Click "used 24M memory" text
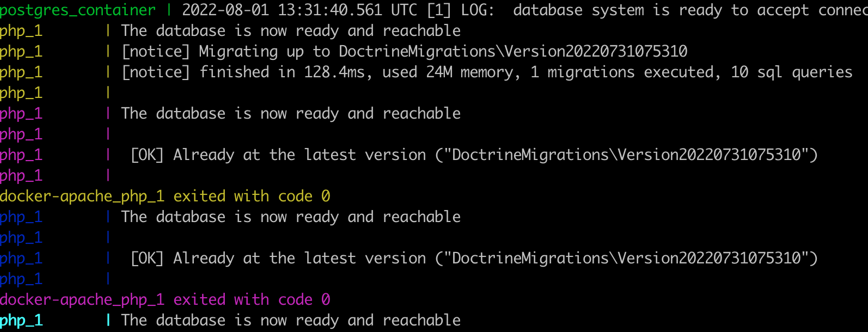 451,72
